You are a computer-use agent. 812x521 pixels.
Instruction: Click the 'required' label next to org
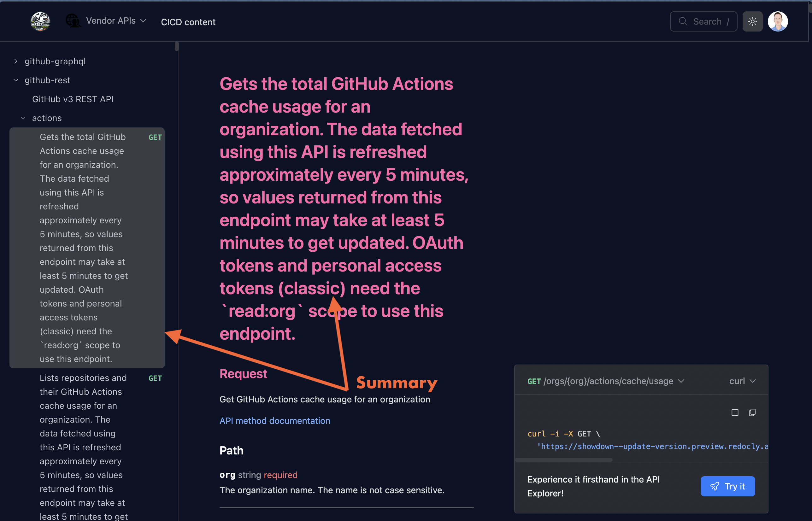[x=280, y=475]
